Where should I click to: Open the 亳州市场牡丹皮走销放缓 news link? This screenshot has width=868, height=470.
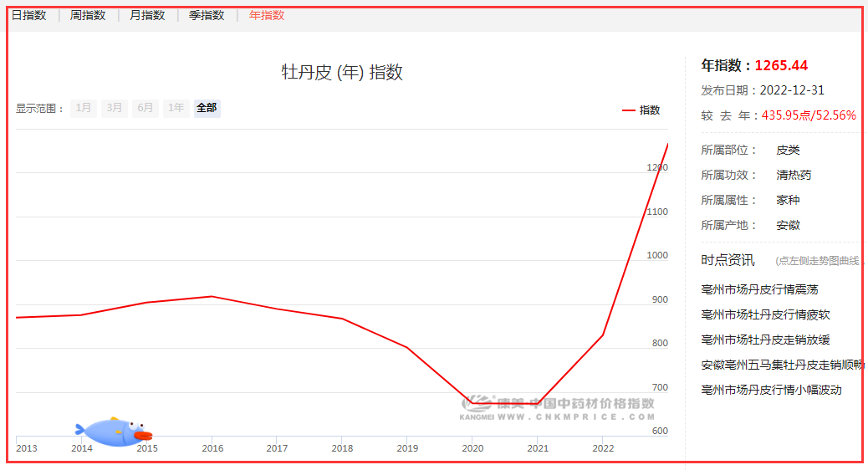[x=766, y=340]
